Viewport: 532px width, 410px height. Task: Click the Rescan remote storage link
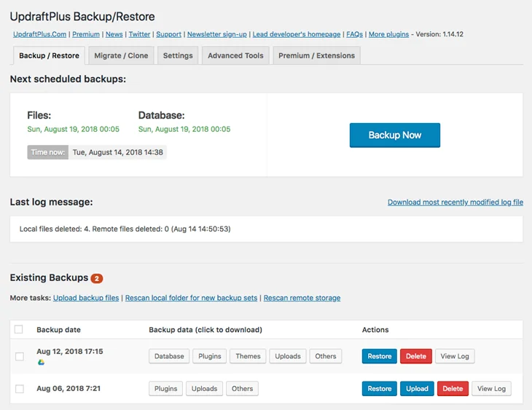(302, 298)
